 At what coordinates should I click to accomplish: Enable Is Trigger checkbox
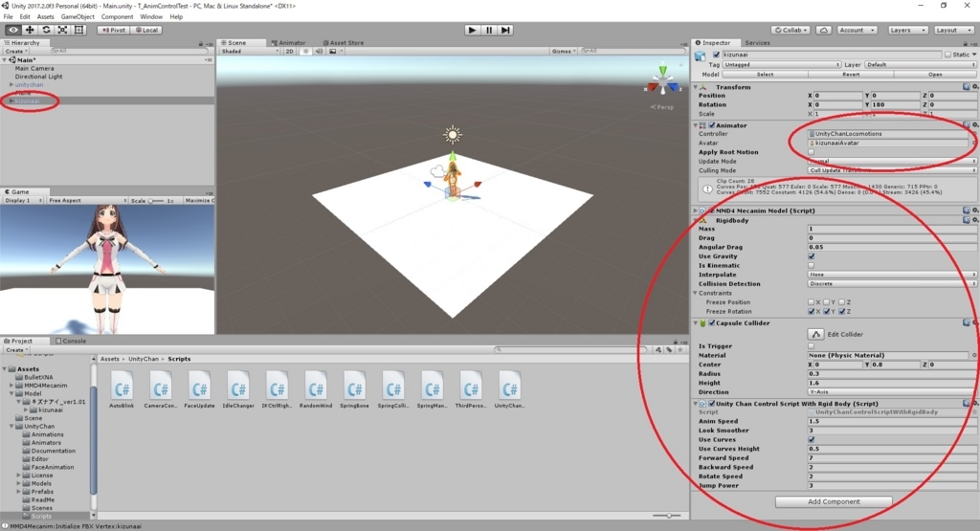click(812, 346)
